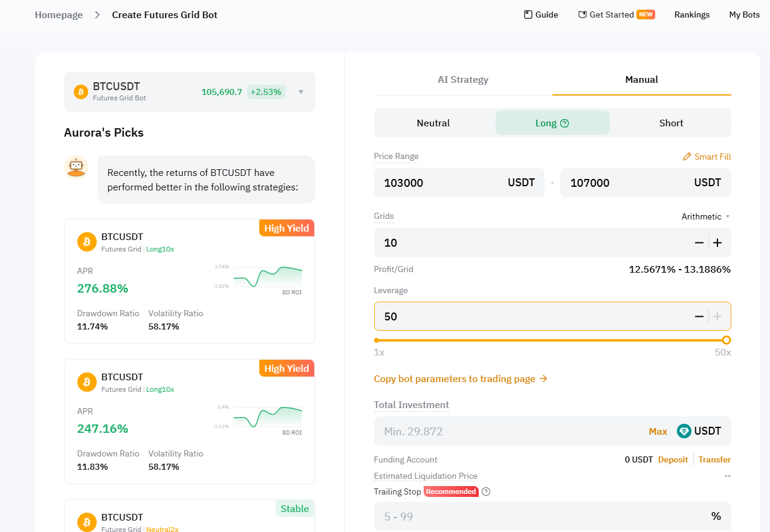Screen dimensions: 770x532
Task: Decrease the Grids count with minus
Action: click(x=699, y=243)
